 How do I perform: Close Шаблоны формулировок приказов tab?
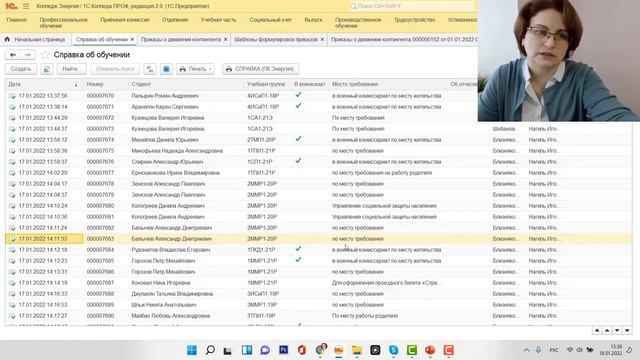[x=322, y=40]
